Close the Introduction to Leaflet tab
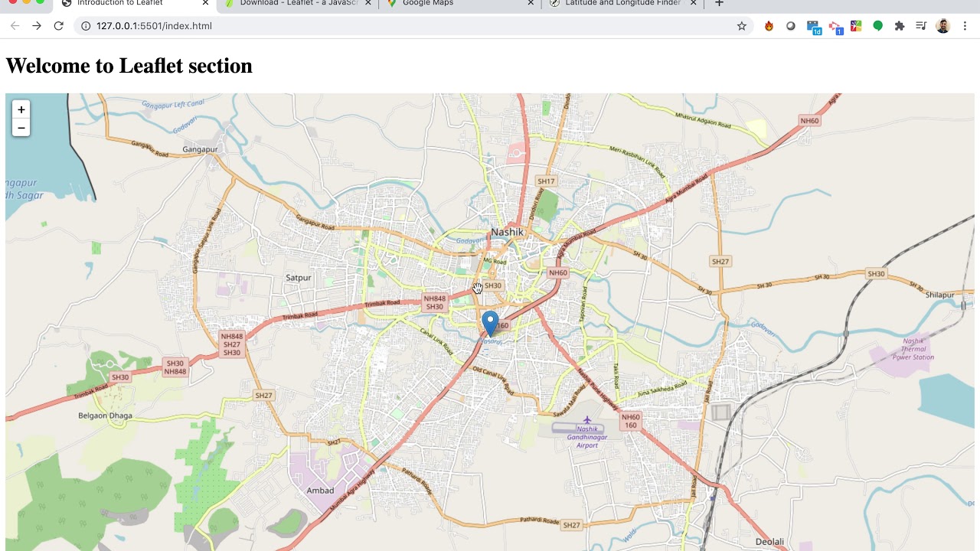The image size is (980, 551). [x=205, y=4]
